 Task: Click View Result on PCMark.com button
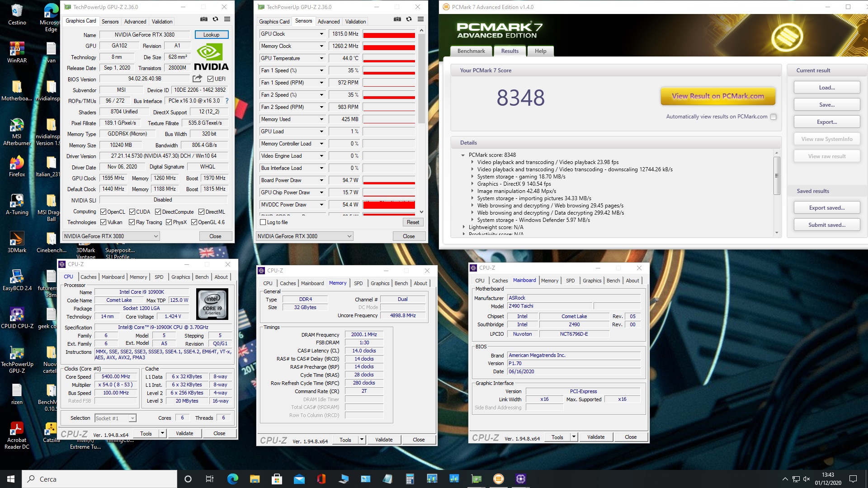click(718, 96)
